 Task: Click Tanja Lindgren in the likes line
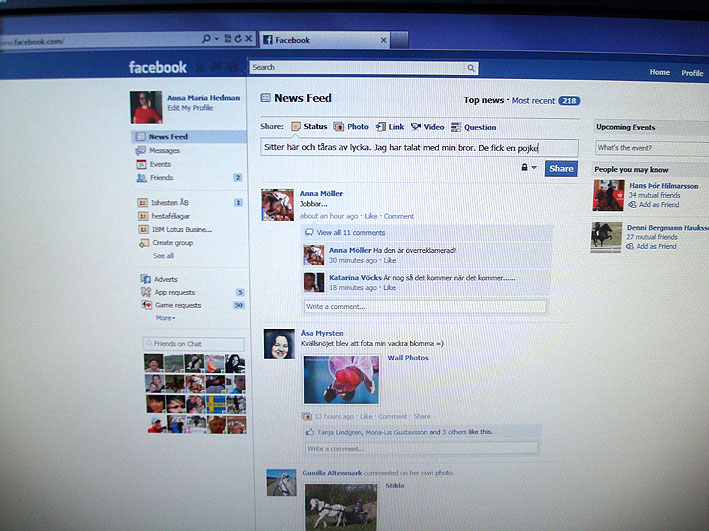339,432
